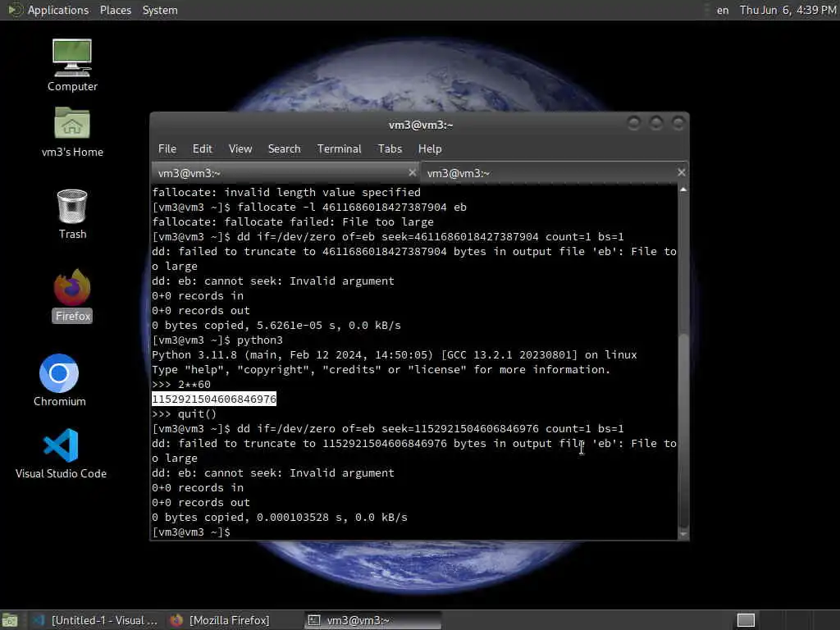Open the Places menu

click(x=115, y=10)
